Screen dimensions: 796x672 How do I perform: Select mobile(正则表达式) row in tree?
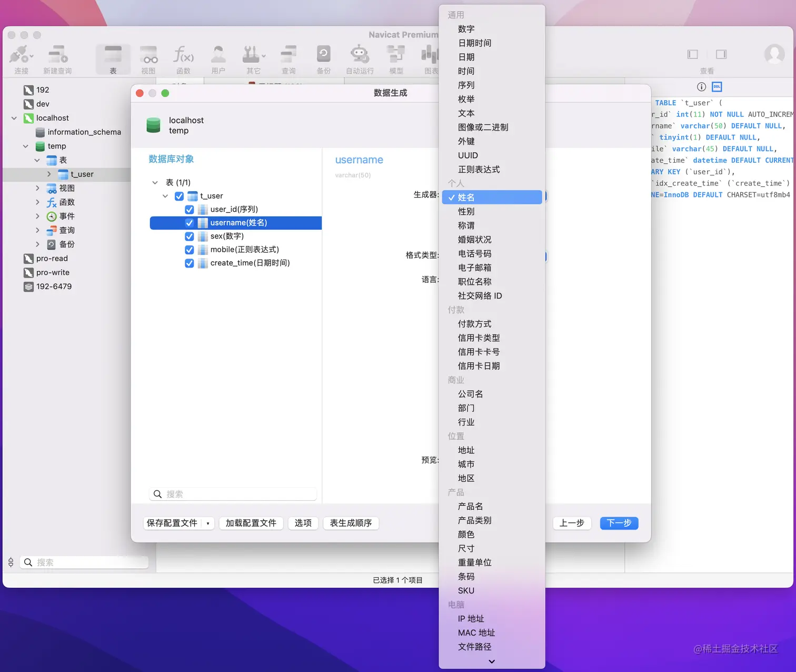click(x=236, y=250)
